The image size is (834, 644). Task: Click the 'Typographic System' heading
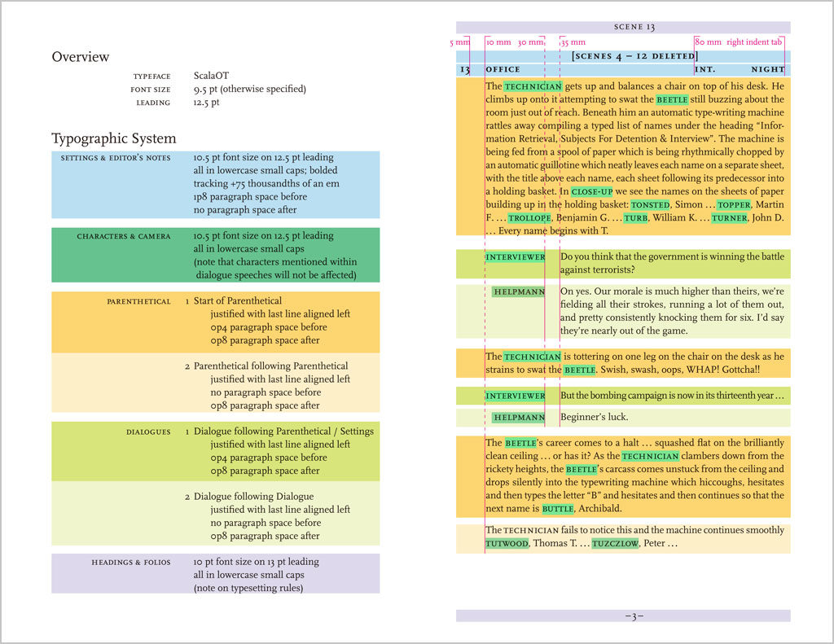click(x=114, y=138)
